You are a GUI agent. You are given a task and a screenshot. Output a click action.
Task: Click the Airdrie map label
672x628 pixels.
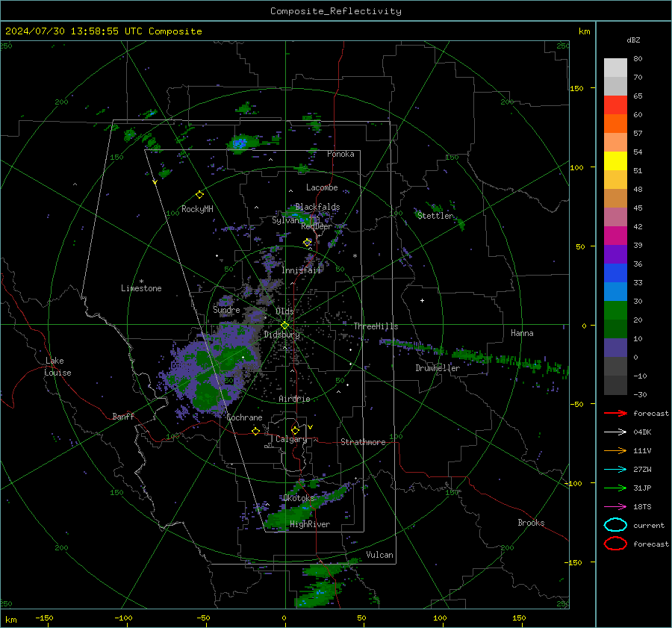click(x=294, y=399)
